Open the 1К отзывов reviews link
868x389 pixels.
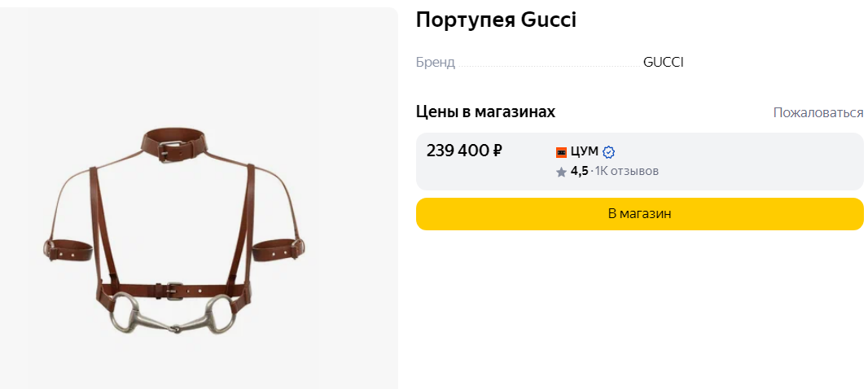pos(626,171)
